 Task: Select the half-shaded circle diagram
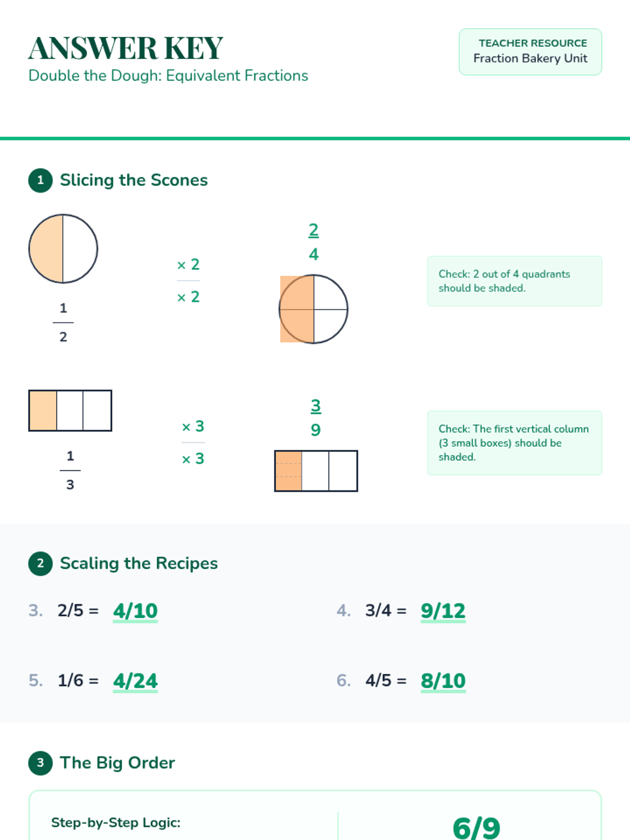[x=63, y=249]
